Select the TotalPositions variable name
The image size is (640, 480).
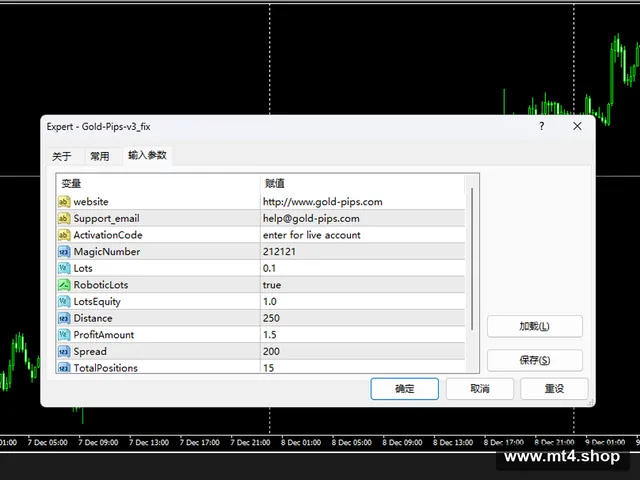click(105, 368)
